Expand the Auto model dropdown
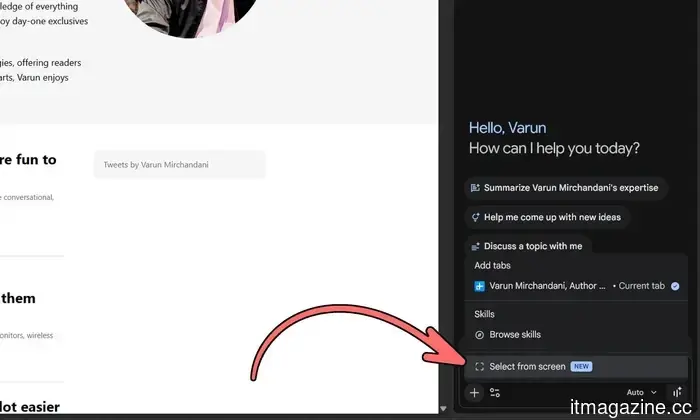Image resolution: width=700 pixels, height=420 pixels. [642, 392]
